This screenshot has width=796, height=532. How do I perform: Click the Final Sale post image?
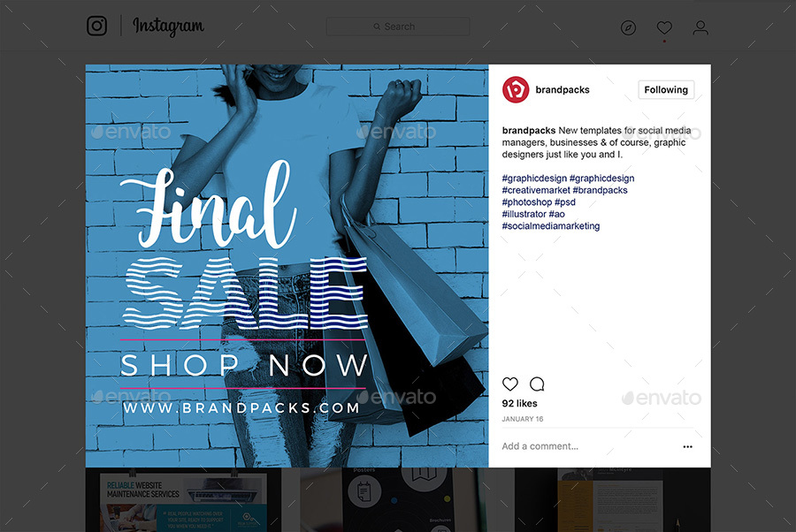click(x=287, y=266)
